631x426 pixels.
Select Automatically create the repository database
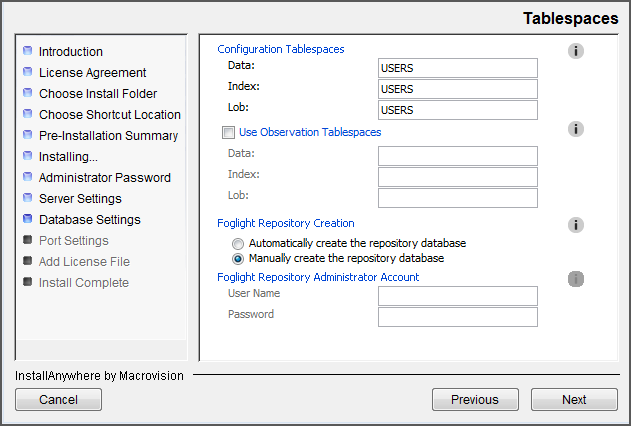coord(237,243)
